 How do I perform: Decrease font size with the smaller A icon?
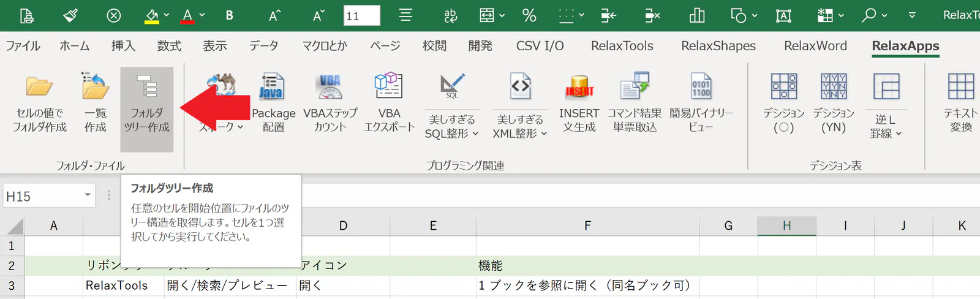318,15
